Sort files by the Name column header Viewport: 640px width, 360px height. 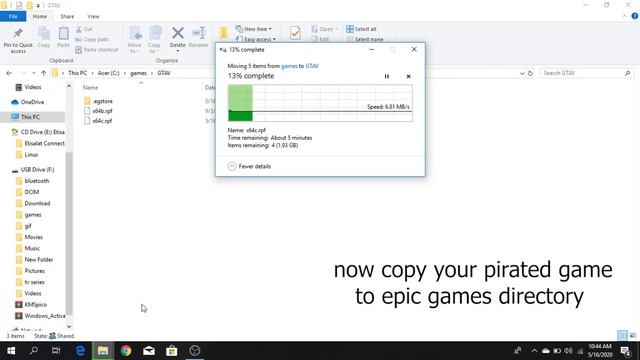point(91,87)
